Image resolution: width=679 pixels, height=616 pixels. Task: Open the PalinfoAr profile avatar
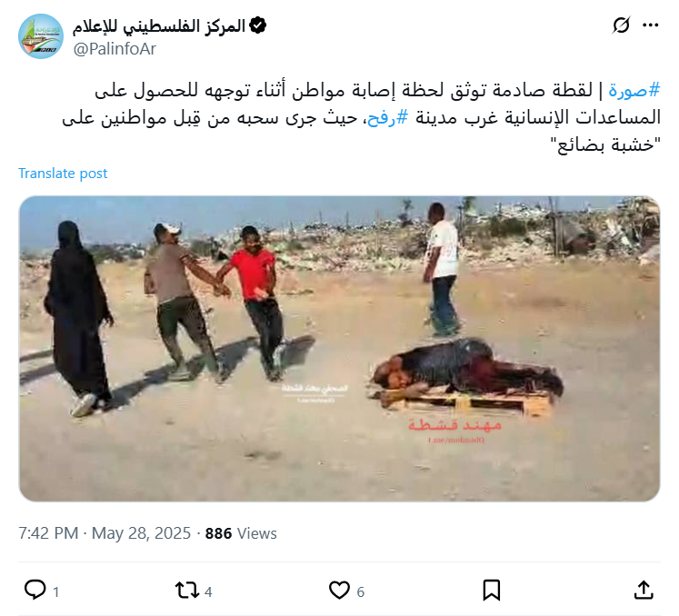click(41, 36)
